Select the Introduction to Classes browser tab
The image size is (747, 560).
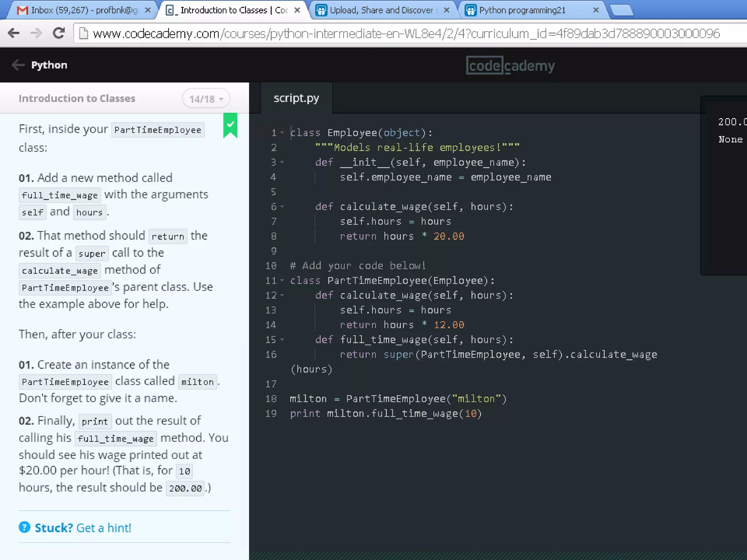pyautogui.click(x=234, y=10)
